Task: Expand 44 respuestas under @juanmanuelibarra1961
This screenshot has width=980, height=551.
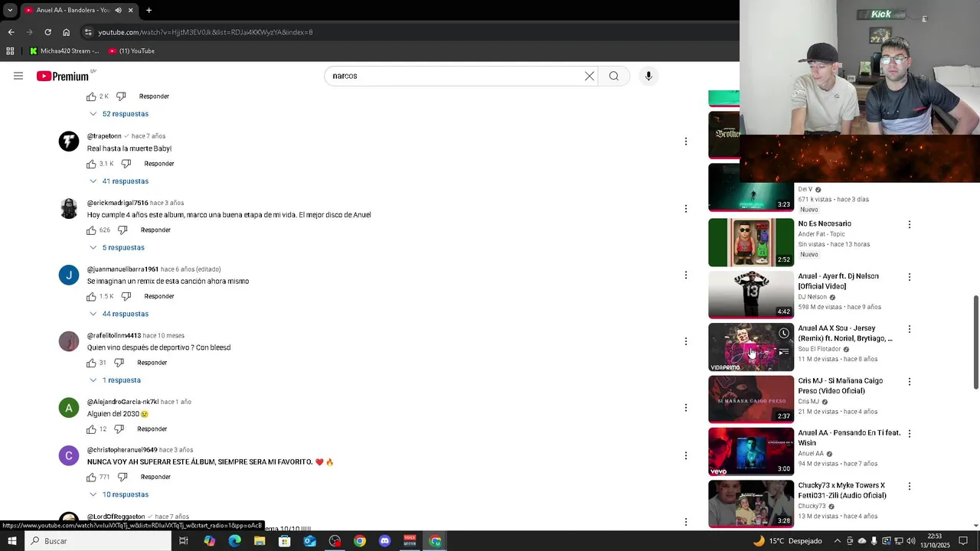Action: [x=119, y=314]
